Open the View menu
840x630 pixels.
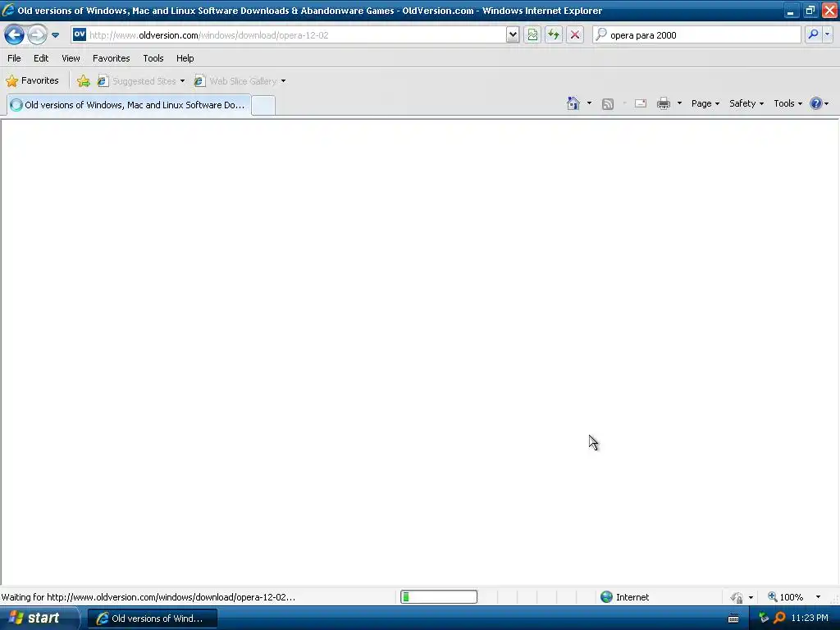coord(71,58)
